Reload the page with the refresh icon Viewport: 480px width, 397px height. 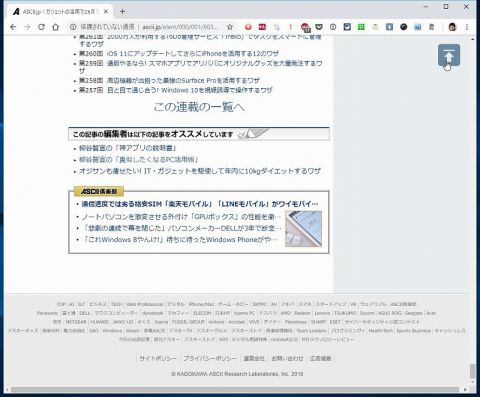pyautogui.click(x=41, y=27)
